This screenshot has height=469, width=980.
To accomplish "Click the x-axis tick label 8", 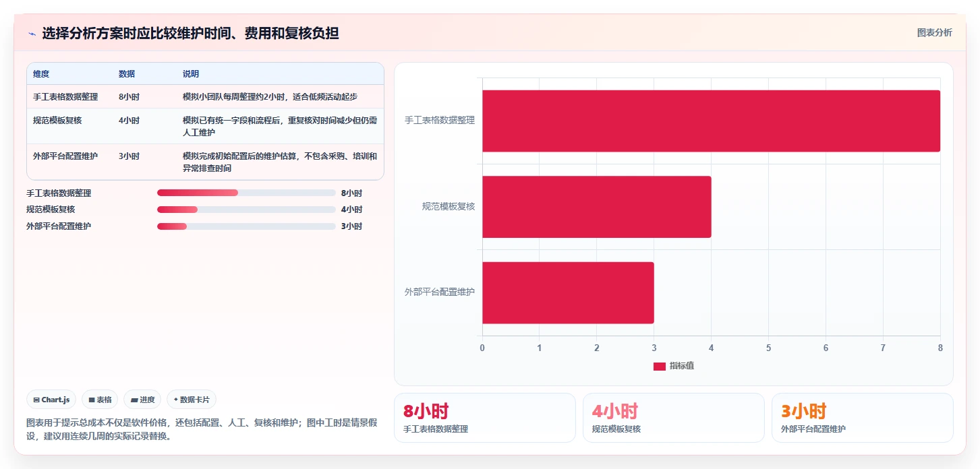I will [940, 348].
